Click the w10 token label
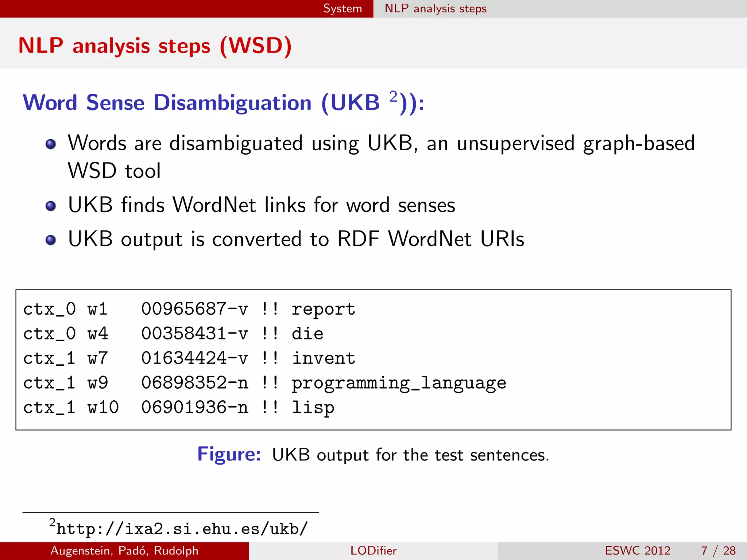 click(103, 407)
